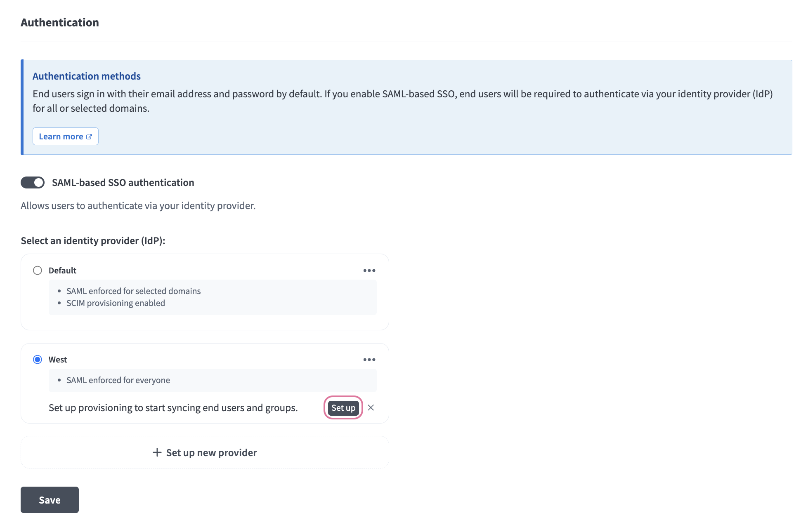The height and width of the screenshot is (532, 808).
Task: Select the Default identity provider radio
Action: point(38,271)
